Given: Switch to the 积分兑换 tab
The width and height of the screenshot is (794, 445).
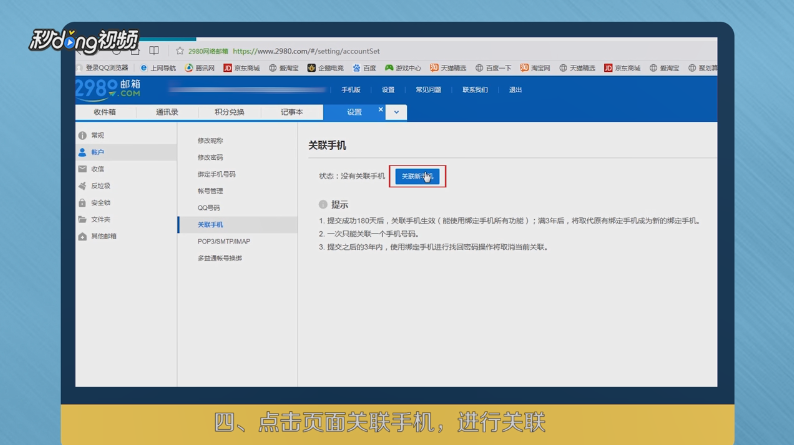Looking at the screenshot, I should coord(229,112).
